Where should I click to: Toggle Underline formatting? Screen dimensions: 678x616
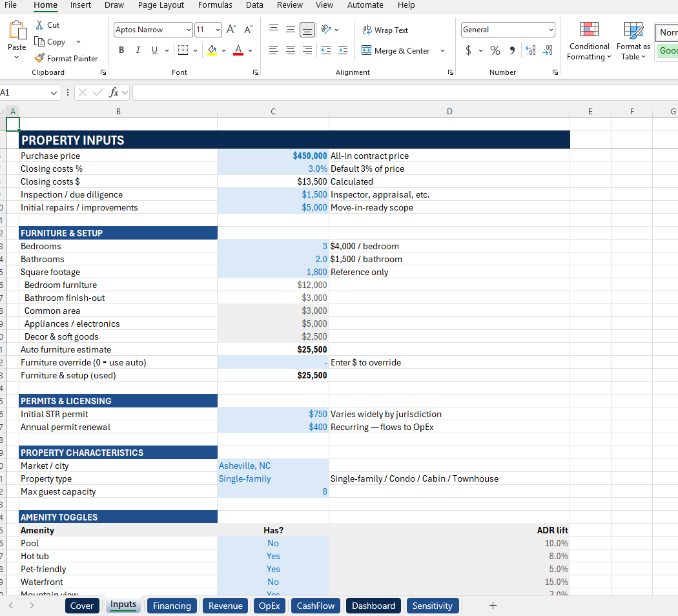tap(154, 50)
